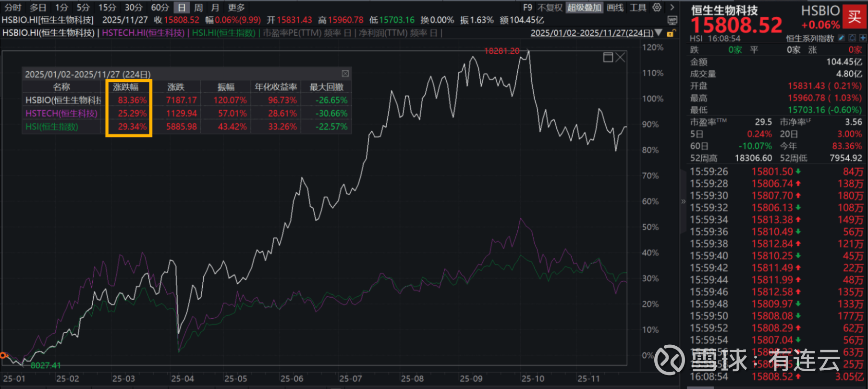The width and height of the screenshot is (868, 389).
Task: Switch to 多日 multi-day tab
Action: pyautogui.click(x=38, y=8)
